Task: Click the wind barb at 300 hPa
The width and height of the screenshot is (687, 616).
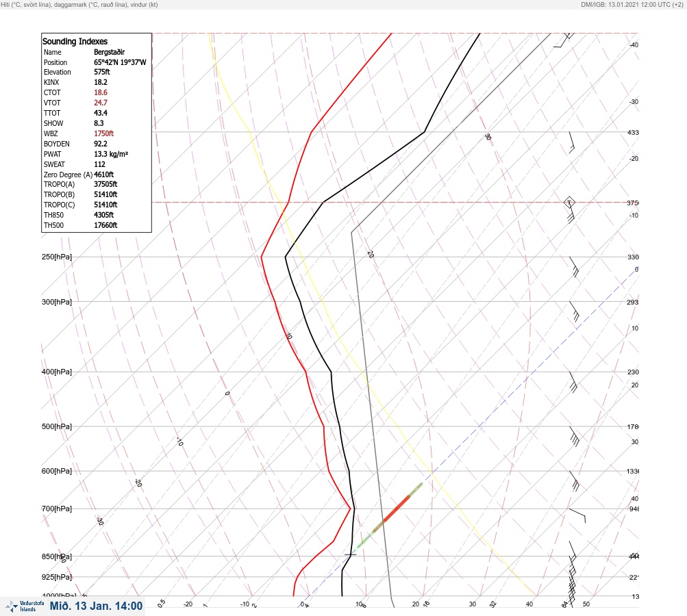Action: [574, 311]
